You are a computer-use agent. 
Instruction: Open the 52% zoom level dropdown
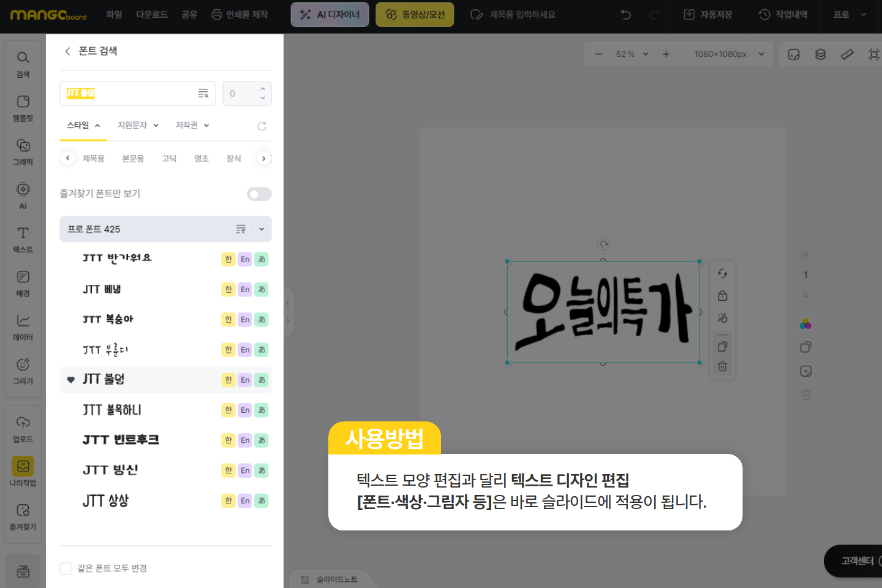(x=632, y=55)
